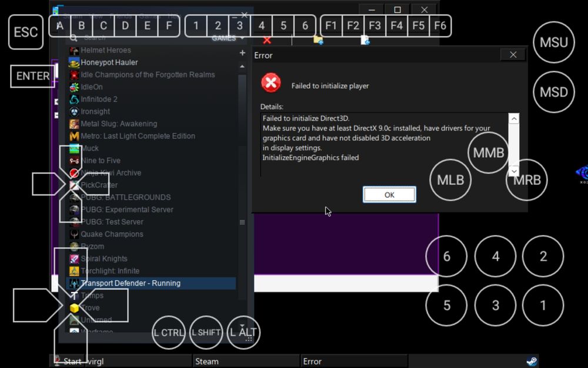Viewport: 588px width, 368px height.
Task: Click the plus icon above game list
Action: [x=242, y=53]
